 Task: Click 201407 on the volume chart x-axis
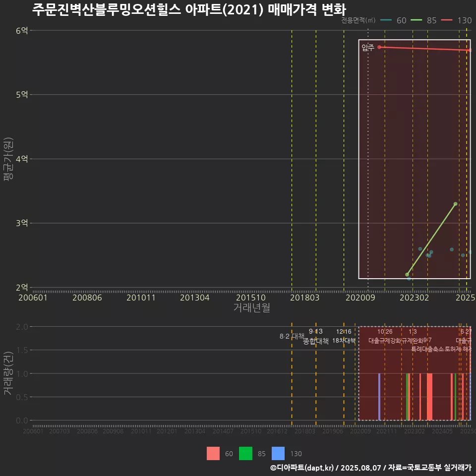click(223, 431)
